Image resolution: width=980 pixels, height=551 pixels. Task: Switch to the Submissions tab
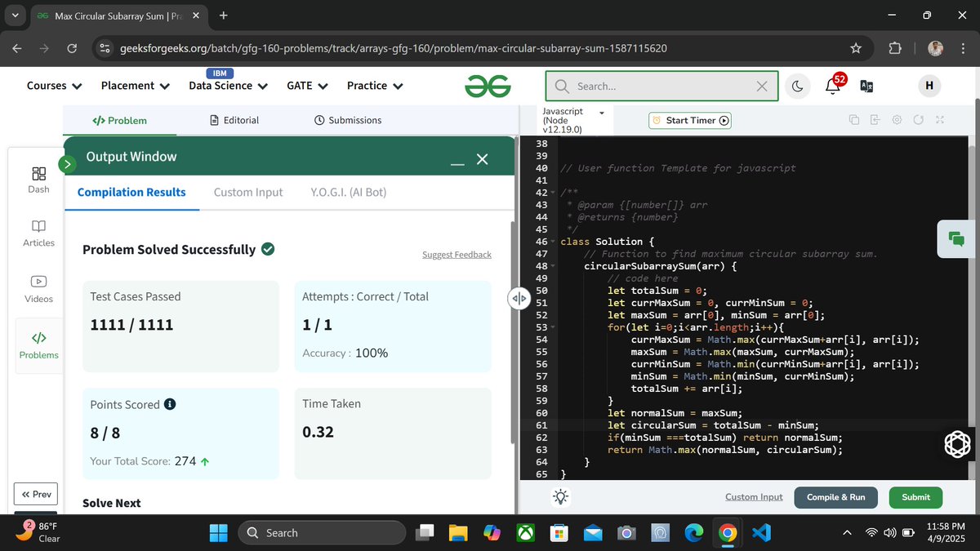click(348, 120)
